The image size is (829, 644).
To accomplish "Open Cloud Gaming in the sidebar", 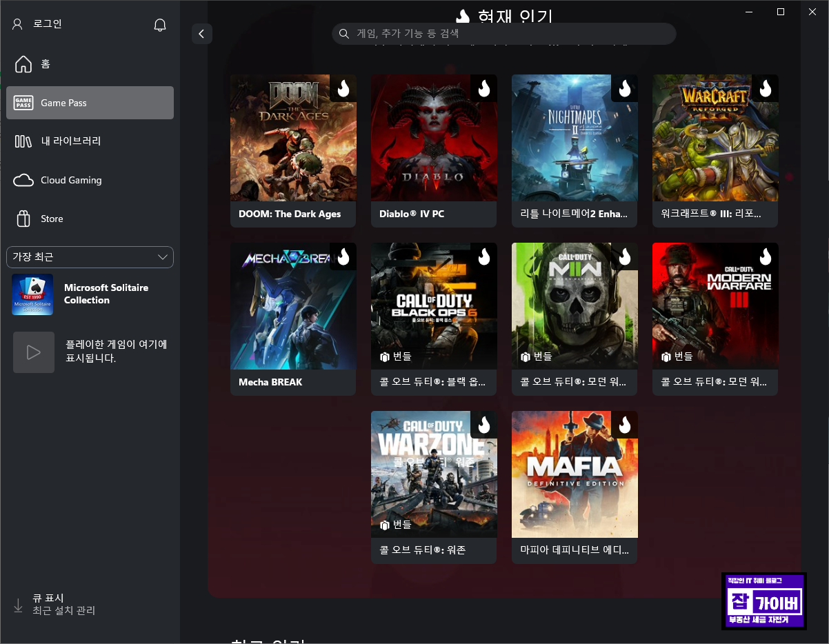I will pos(90,180).
